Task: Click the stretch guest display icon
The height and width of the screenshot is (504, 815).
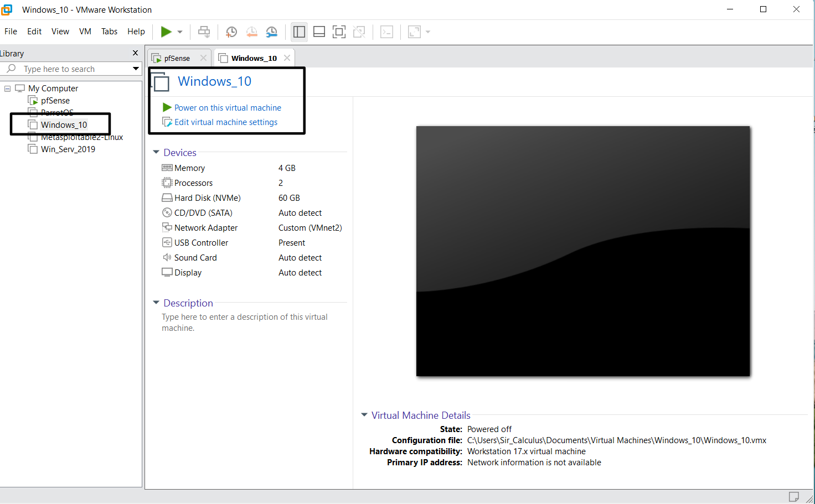Action: click(414, 32)
